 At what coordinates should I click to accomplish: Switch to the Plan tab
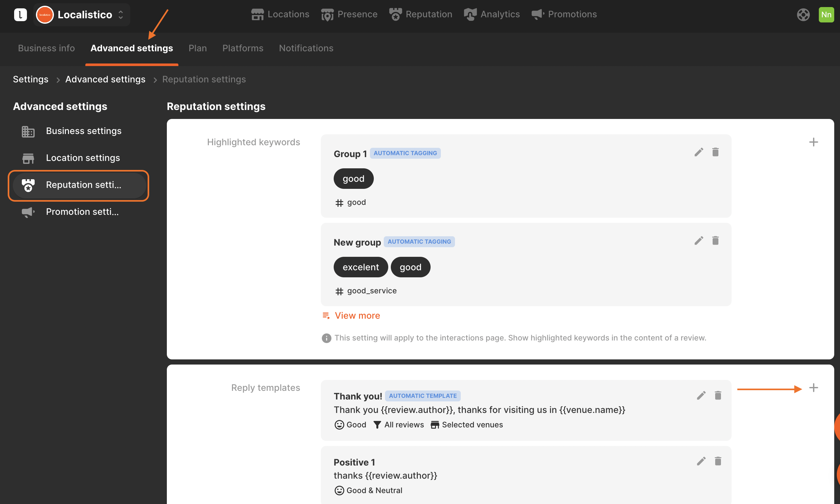pyautogui.click(x=198, y=48)
